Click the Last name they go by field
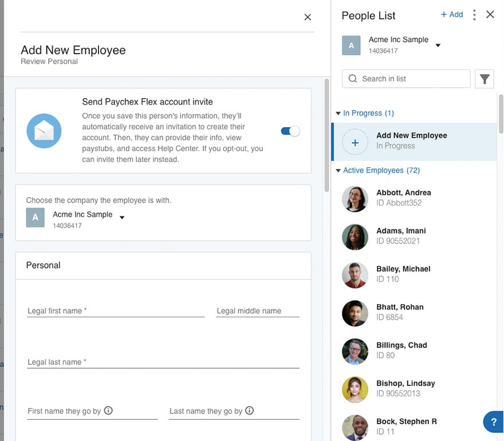The image size is (504, 441). click(234, 411)
